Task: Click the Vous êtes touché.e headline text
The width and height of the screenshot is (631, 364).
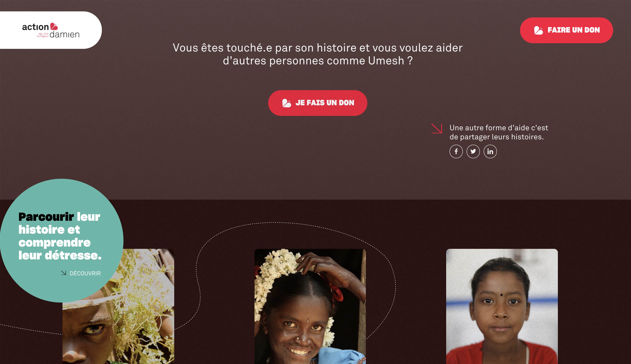Action: 318,54
